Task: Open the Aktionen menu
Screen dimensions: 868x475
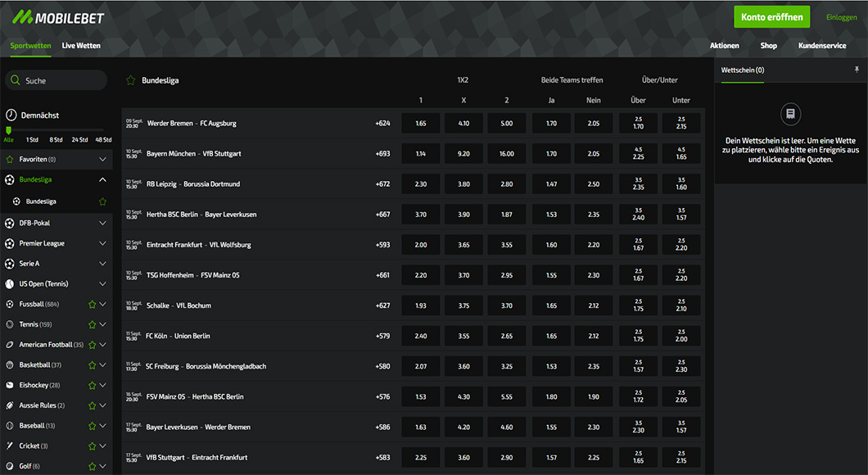Action: (x=724, y=46)
